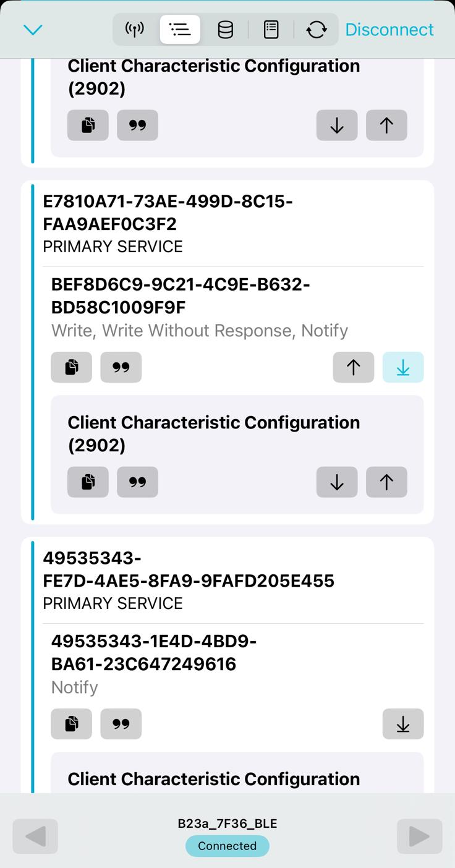
Task: Switch to the advertising antenna tab
Action: pos(134,30)
